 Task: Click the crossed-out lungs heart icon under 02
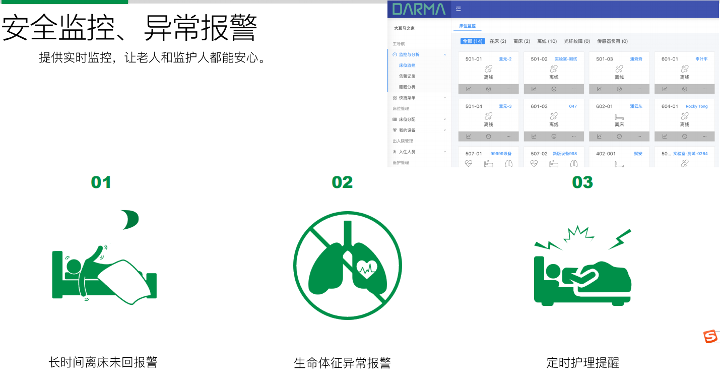click(x=347, y=265)
